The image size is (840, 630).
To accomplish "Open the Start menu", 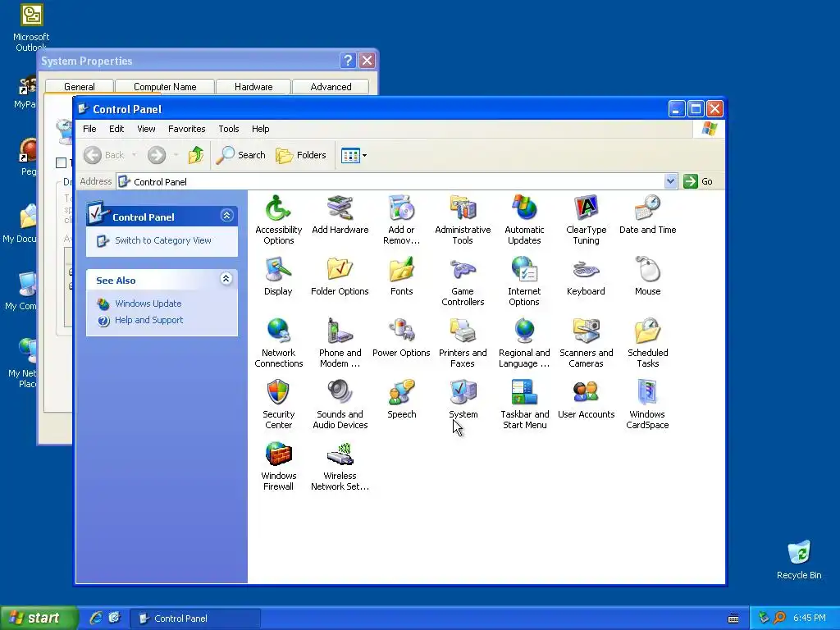I will coord(39,619).
